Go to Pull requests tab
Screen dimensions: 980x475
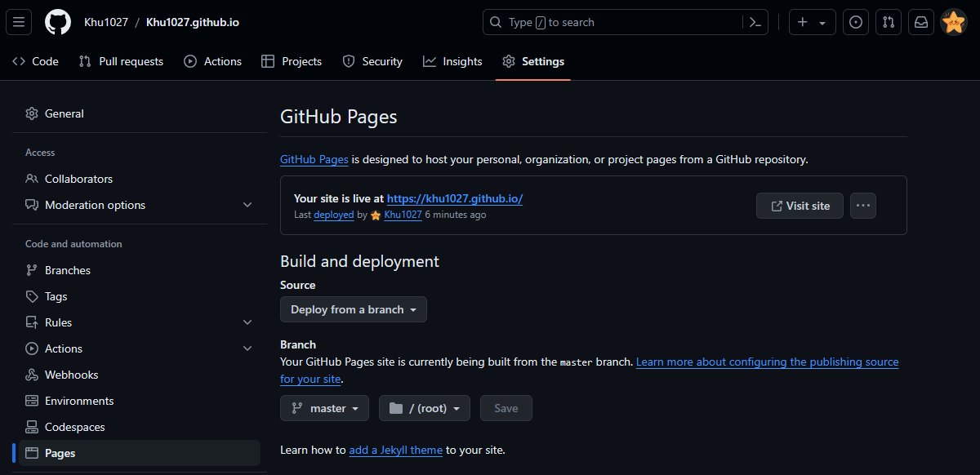[x=121, y=61]
